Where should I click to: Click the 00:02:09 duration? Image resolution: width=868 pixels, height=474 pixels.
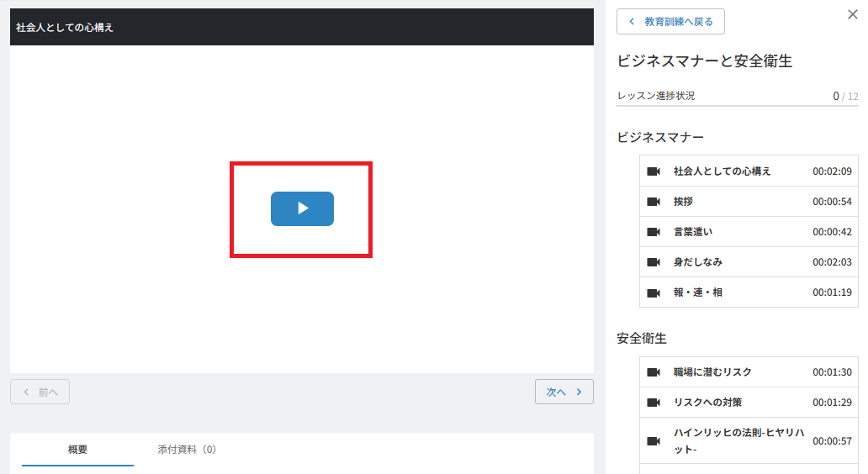(832, 171)
